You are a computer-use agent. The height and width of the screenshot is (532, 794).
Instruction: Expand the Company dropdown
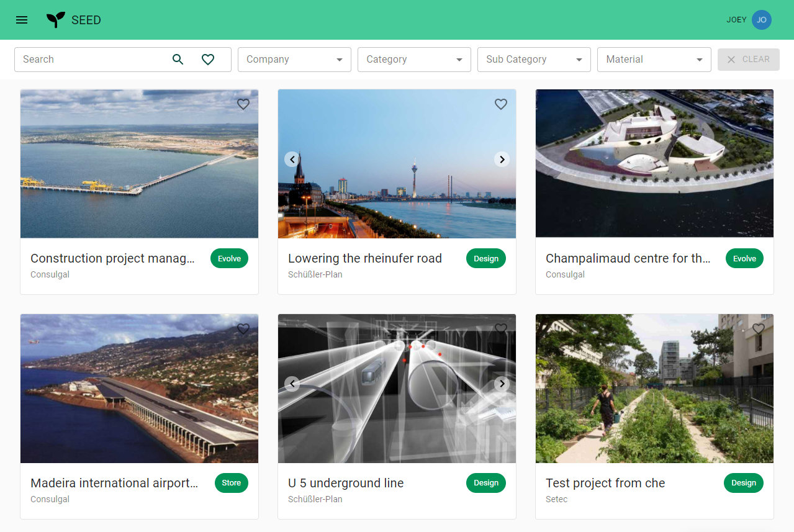[x=294, y=60]
